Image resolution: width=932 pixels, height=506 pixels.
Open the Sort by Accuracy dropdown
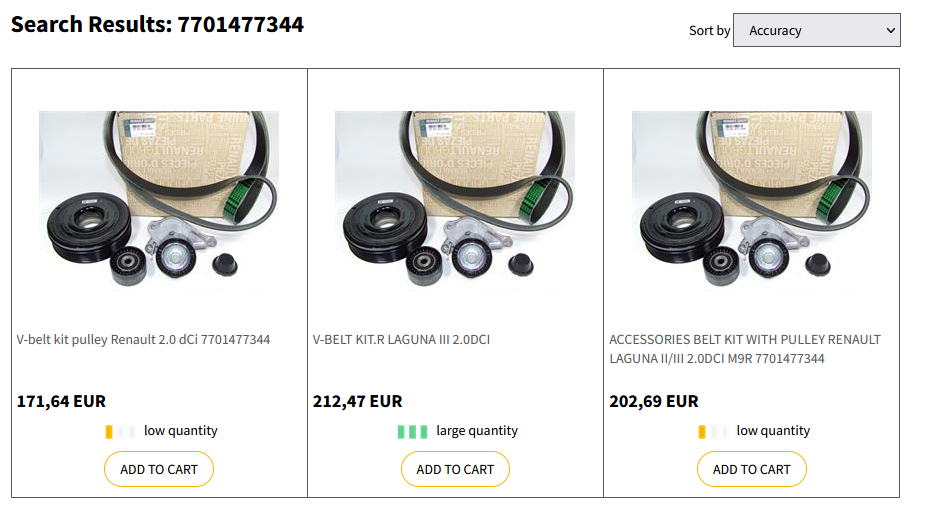(816, 30)
